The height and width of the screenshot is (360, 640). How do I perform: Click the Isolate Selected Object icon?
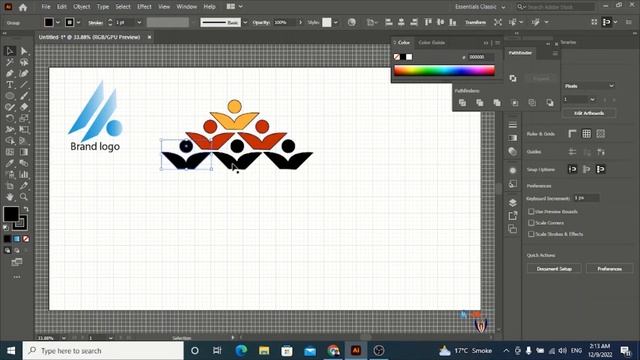(498, 22)
